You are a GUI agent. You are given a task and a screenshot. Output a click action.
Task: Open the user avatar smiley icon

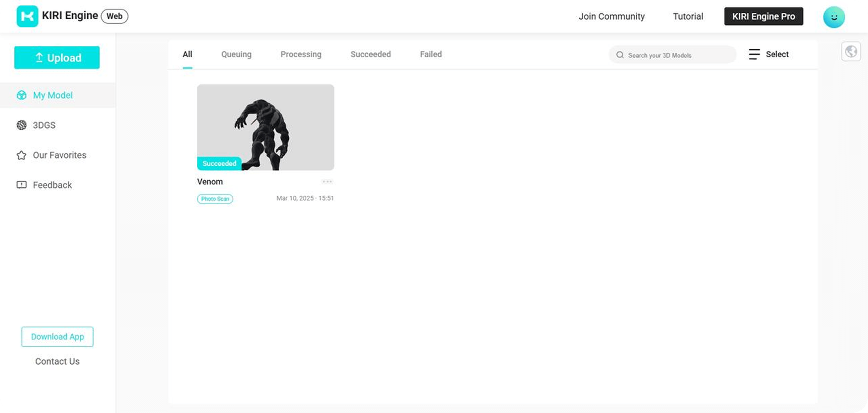coord(833,17)
